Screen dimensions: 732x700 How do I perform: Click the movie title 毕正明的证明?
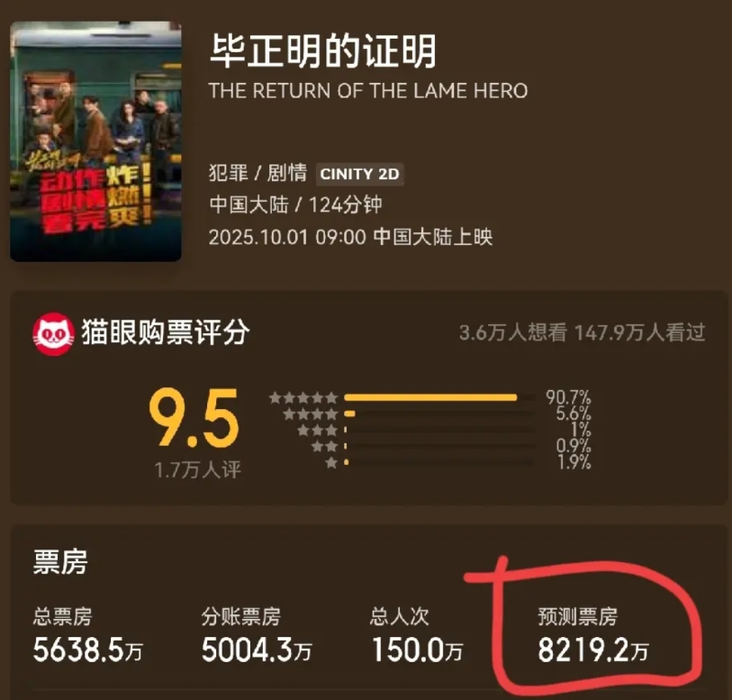[322, 50]
